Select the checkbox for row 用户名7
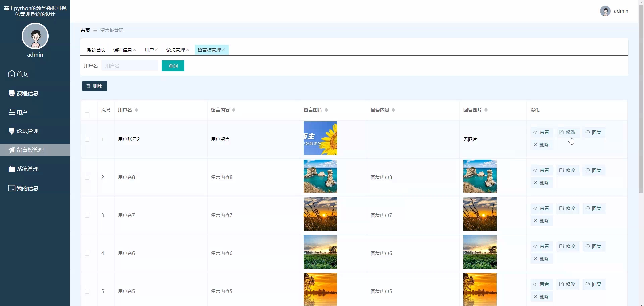Viewport: 644px width, 306px height. [87, 215]
